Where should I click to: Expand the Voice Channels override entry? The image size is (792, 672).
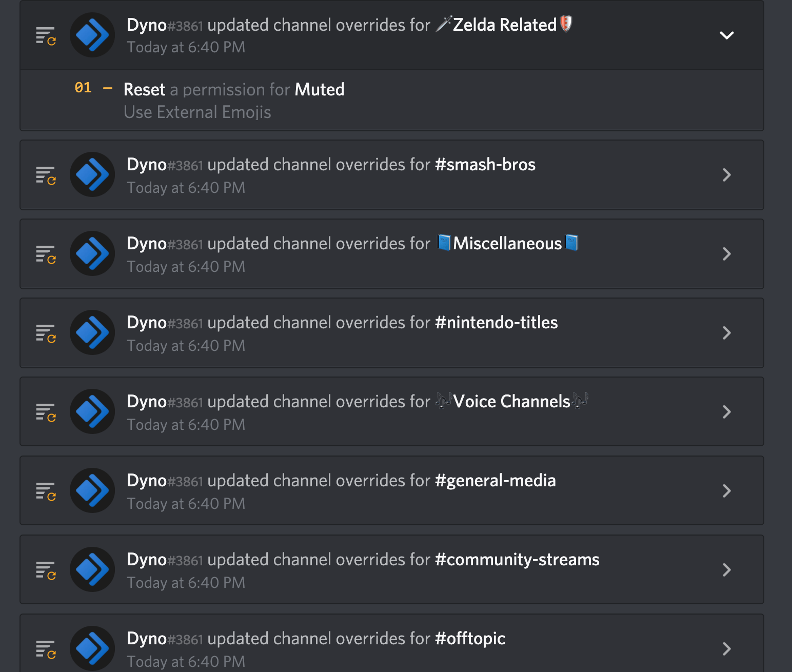tap(727, 412)
